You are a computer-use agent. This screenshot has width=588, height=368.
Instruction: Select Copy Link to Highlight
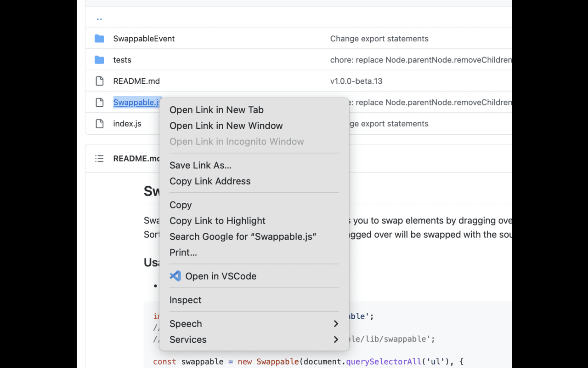[x=217, y=220]
